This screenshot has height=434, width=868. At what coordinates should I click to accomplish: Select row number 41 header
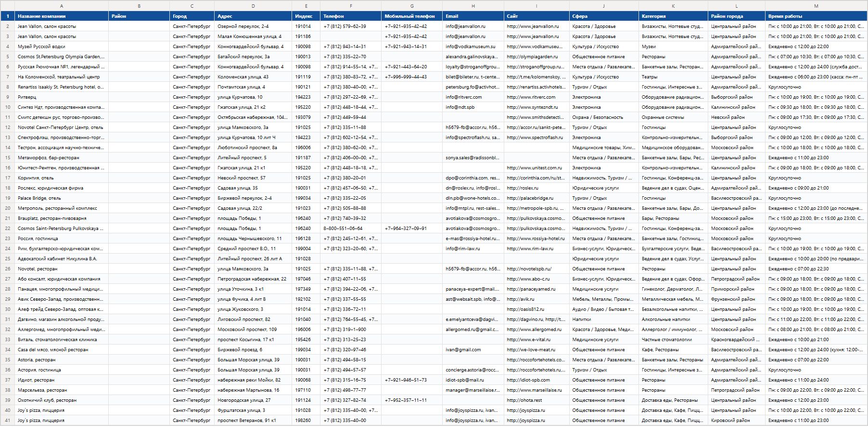point(8,421)
